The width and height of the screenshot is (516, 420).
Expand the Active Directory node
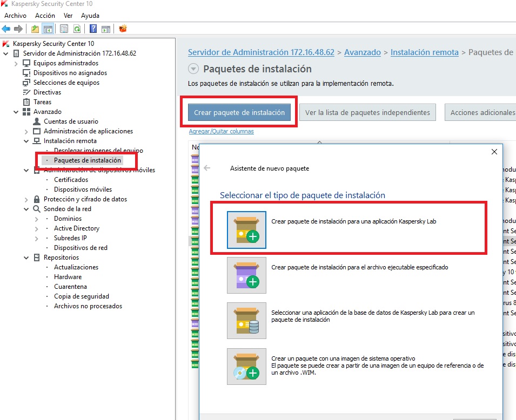click(37, 229)
